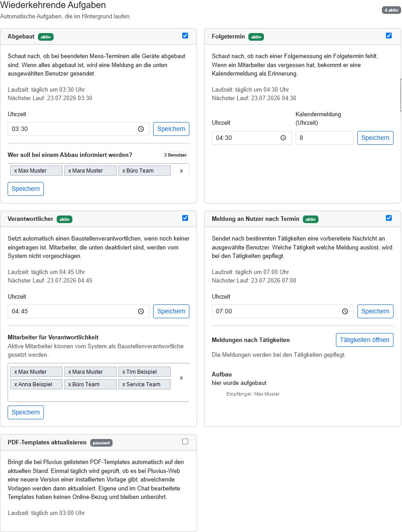Remove Tim Beispiel from Verantwortlichkeit list

point(124,372)
